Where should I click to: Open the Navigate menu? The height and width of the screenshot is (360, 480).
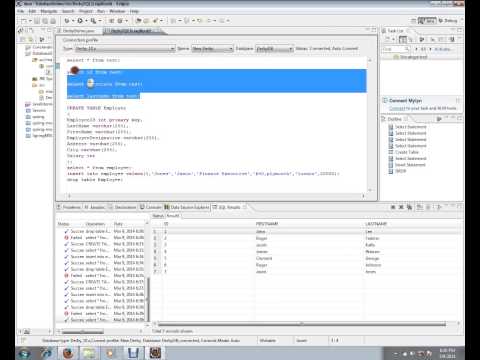coord(49,11)
